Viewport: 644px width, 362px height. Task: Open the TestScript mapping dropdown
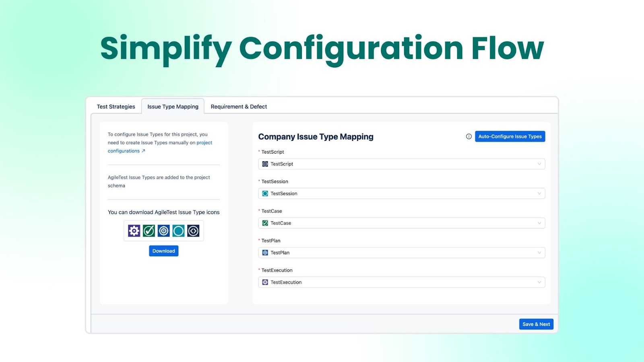(402, 164)
